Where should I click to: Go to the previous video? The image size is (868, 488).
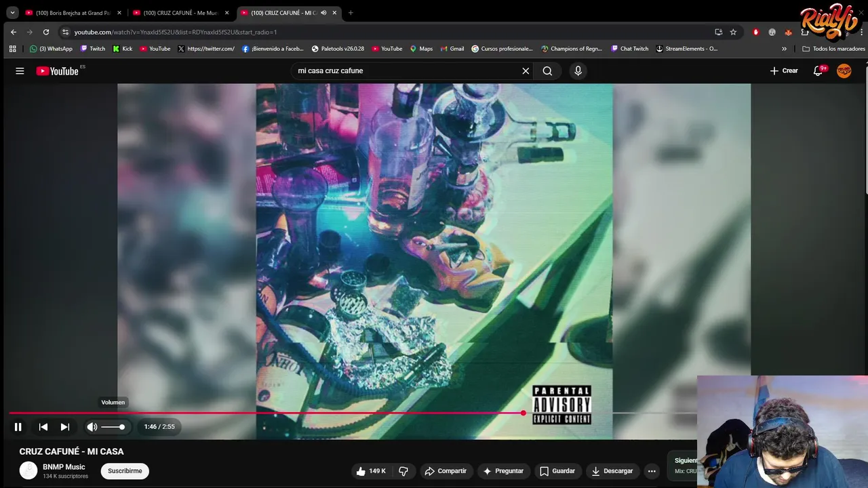[x=43, y=427]
